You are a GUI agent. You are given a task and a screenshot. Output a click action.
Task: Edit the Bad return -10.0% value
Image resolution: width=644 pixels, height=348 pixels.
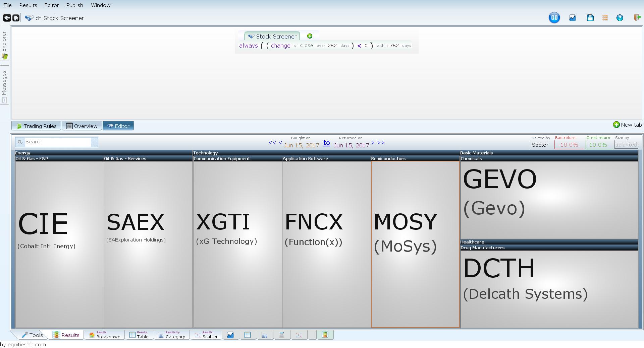coord(569,145)
